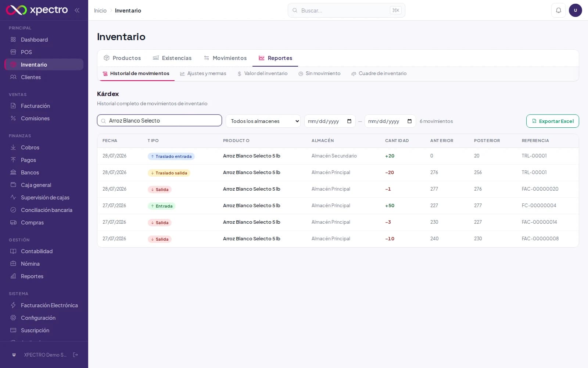Click reference FC-00000004

coord(539,205)
